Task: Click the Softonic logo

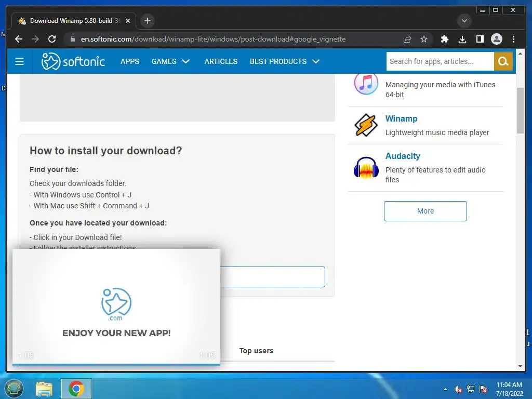Action: click(x=73, y=61)
